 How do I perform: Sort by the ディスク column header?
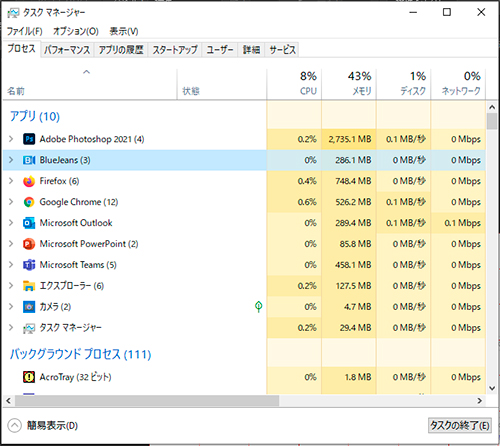click(x=404, y=84)
